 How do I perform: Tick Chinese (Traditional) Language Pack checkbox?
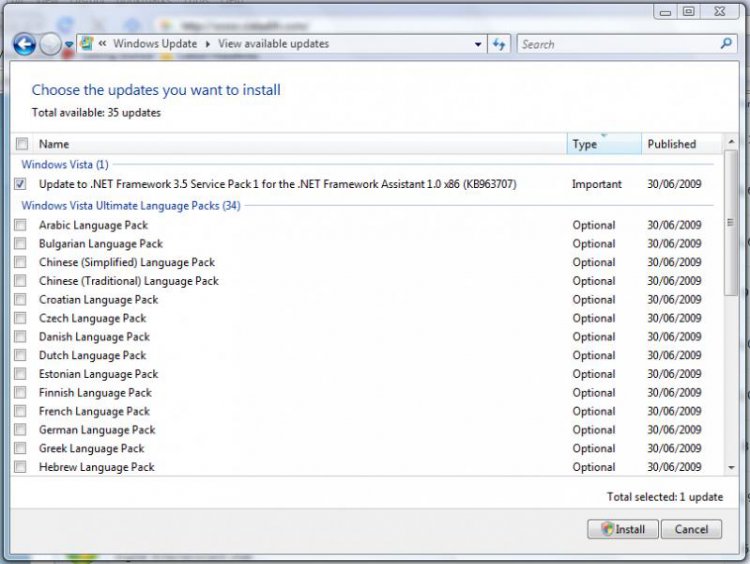[20, 281]
